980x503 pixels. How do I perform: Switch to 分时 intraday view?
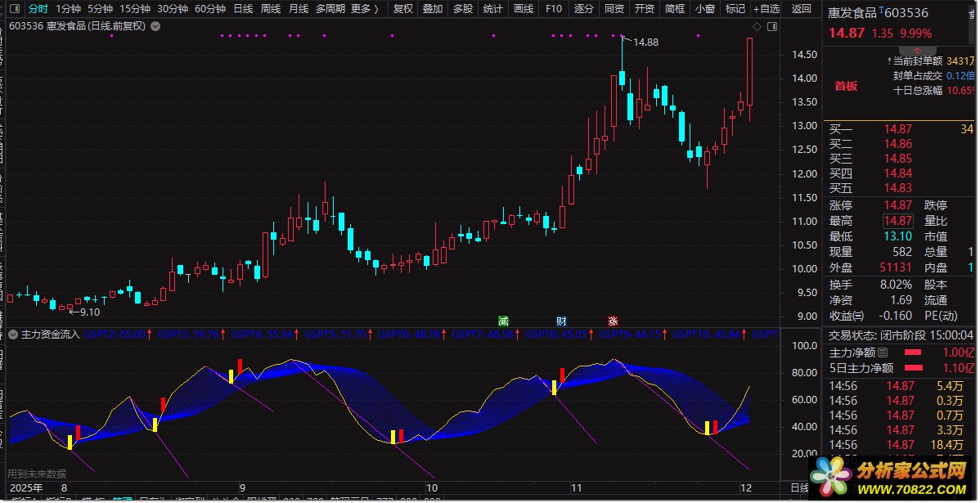click(38, 10)
